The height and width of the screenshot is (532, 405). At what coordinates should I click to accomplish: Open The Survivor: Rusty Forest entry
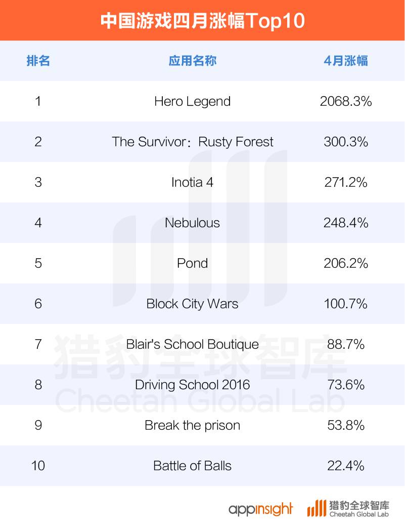pyautogui.click(x=192, y=142)
